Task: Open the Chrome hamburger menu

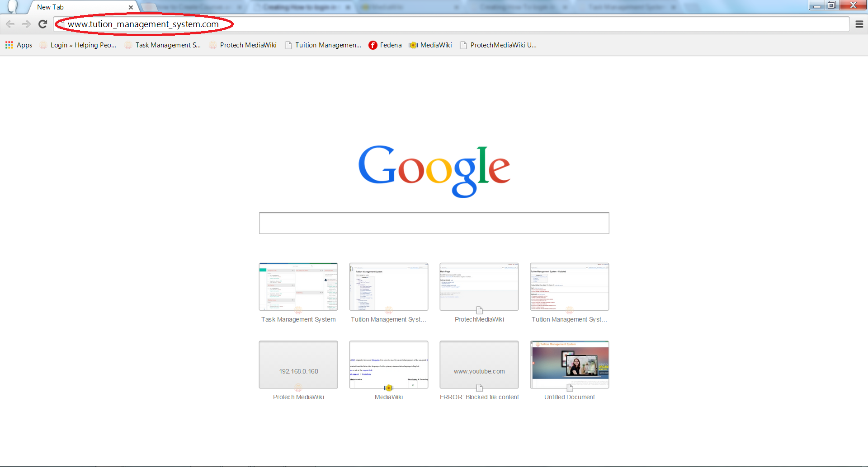Action: click(859, 24)
